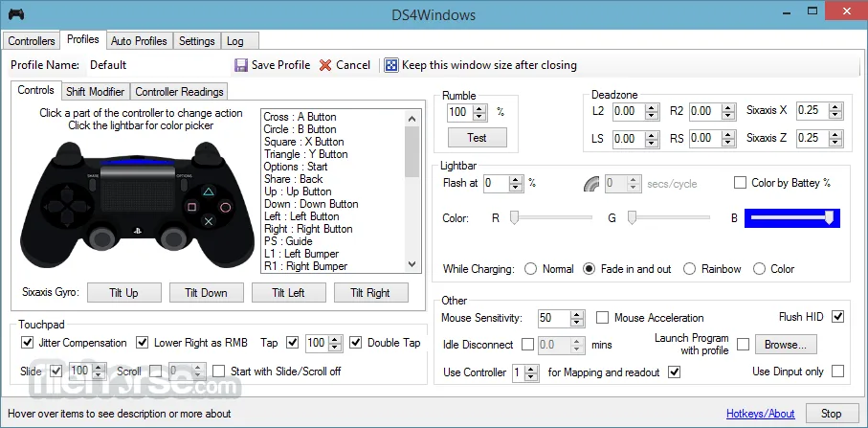This screenshot has width=868, height=428.
Task: Click the green G color slider
Action: point(669,218)
